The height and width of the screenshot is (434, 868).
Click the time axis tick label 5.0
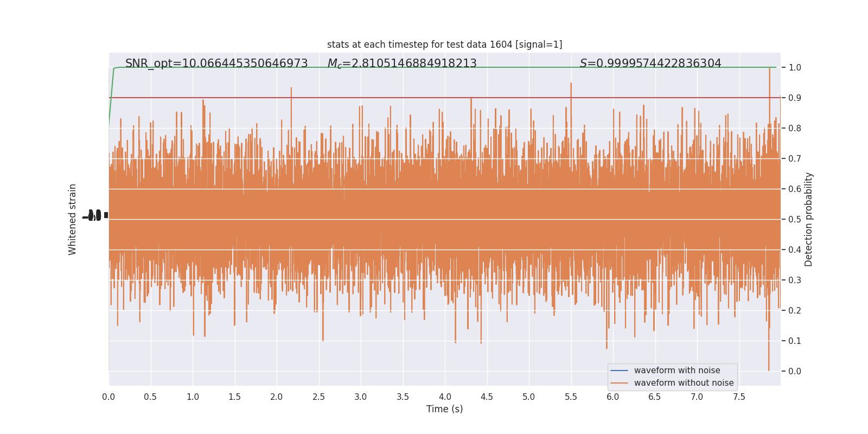(529, 397)
